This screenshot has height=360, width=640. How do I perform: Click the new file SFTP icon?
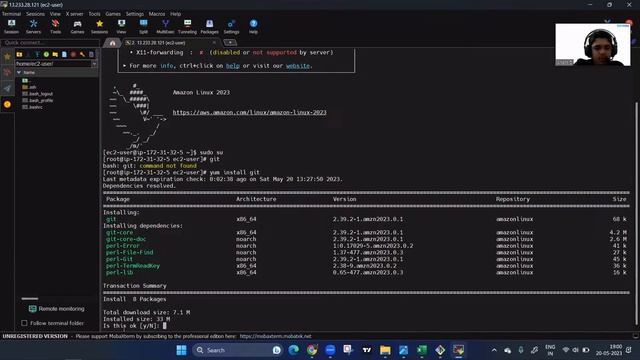[x=64, y=54]
